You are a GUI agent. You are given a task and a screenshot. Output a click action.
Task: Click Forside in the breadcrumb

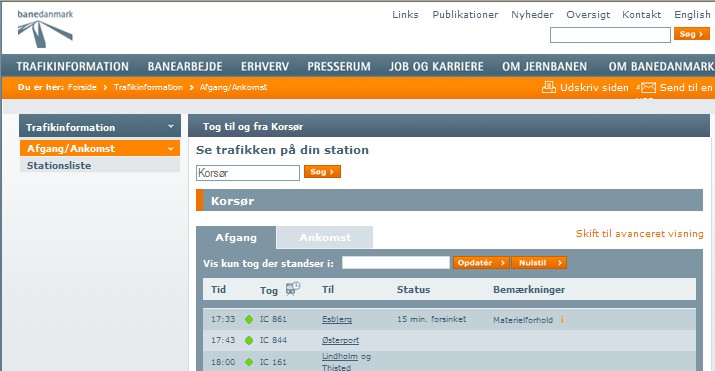82,87
